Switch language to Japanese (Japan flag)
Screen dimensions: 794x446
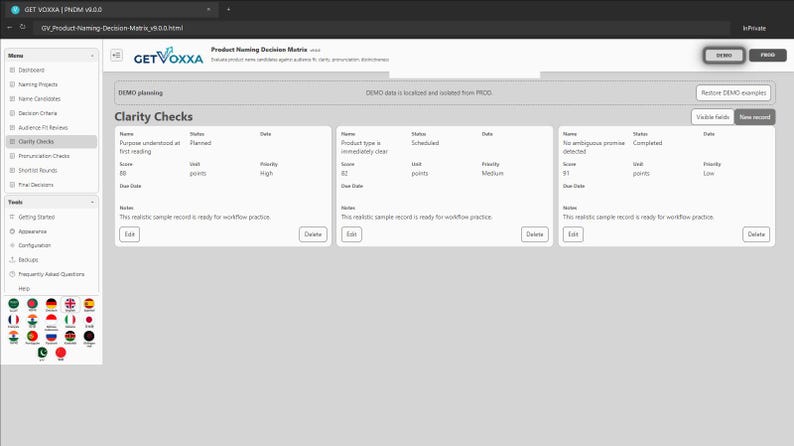click(x=89, y=320)
